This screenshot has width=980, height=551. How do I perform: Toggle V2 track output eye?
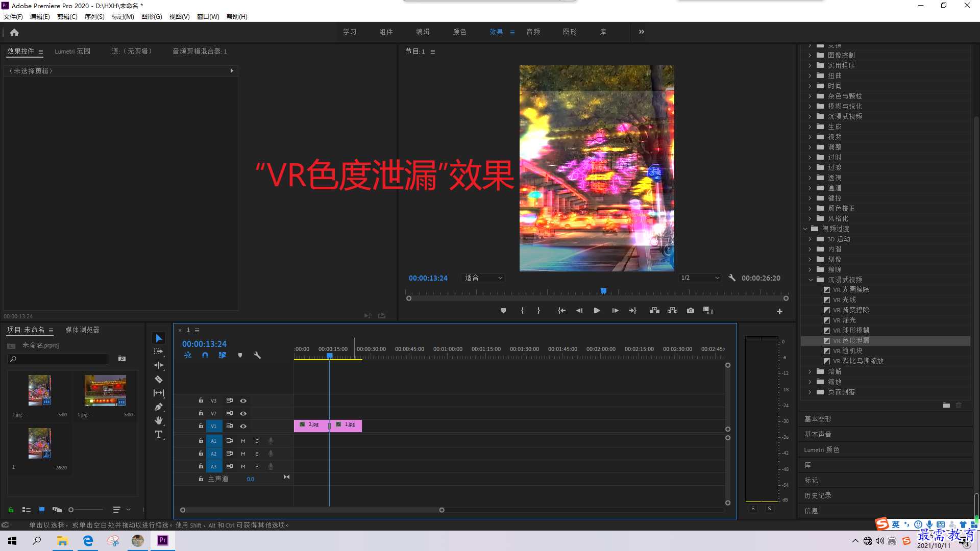coord(243,414)
